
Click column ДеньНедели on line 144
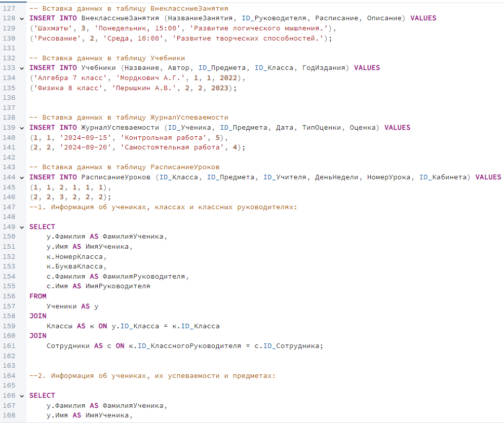[x=336, y=177]
